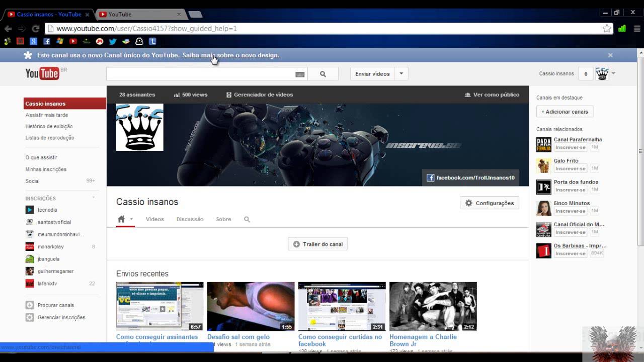Click the Google bookmark icon
Image resolution: width=644 pixels, height=362 pixels.
click(x=34, y=42)
